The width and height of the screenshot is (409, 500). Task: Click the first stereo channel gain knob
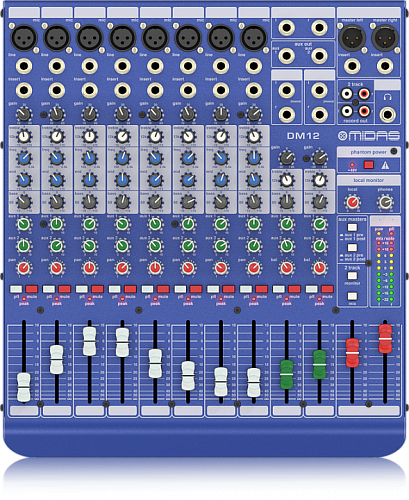click(x=286, y=158)
